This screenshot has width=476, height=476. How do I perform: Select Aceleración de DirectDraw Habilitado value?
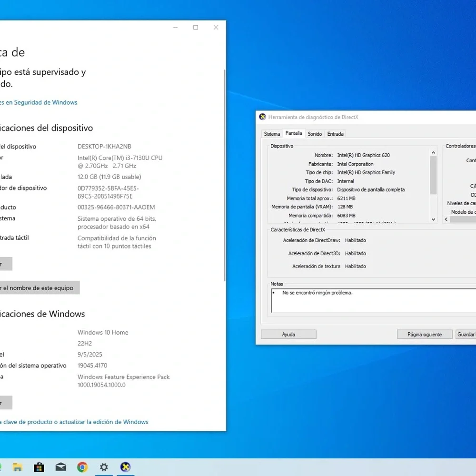tap(356, 240)
